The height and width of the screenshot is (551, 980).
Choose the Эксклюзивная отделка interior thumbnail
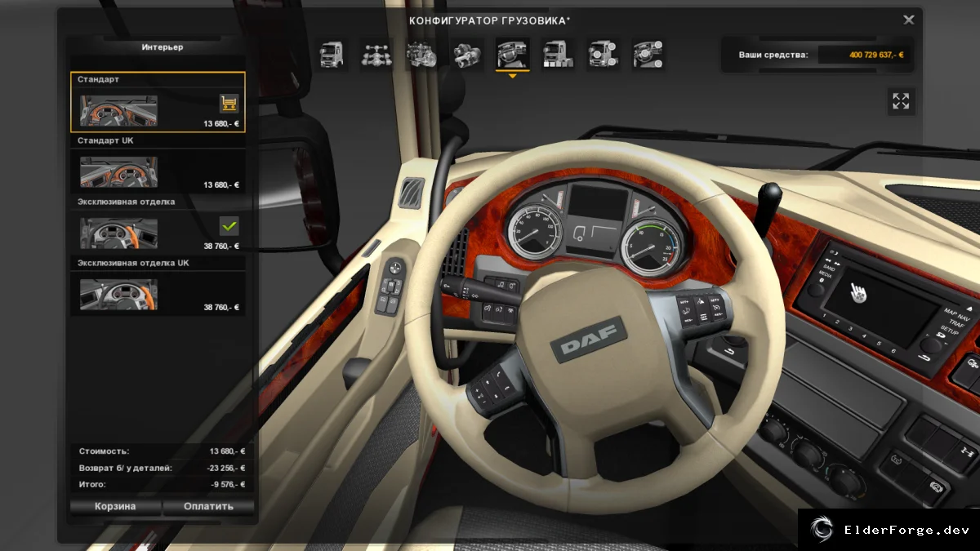(x=119, y=232)
